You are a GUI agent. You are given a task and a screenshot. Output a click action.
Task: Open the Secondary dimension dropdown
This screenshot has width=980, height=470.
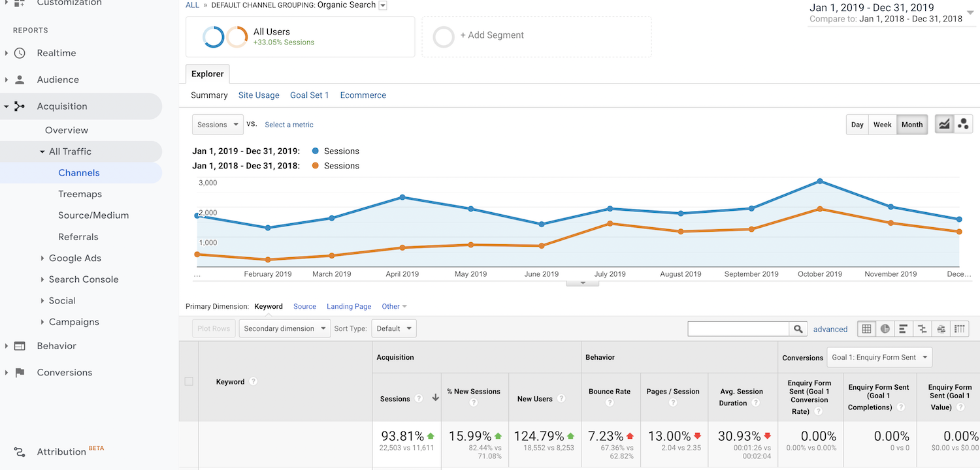point(285,328)
